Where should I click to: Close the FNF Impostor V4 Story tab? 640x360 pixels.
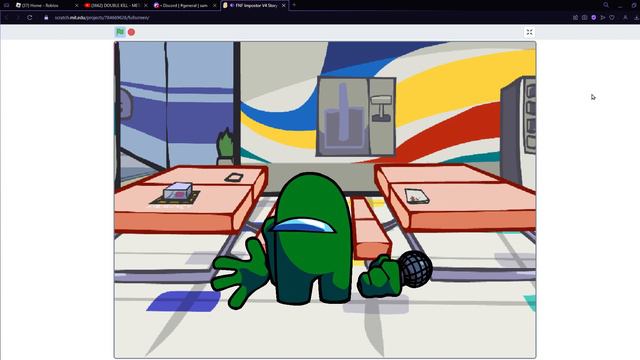pyautogui.click(x=284, y=5)
